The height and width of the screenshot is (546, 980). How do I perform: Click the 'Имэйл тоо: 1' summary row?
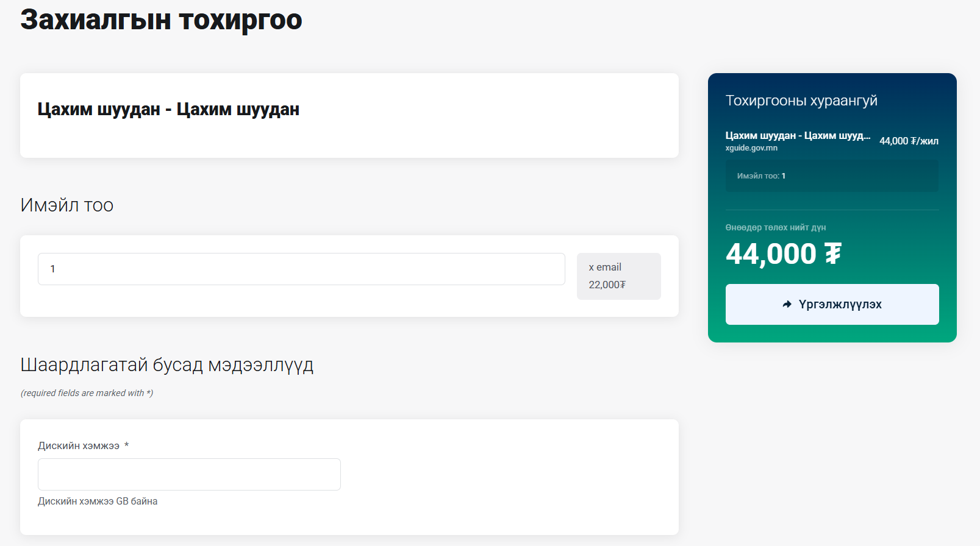(832, 176)
